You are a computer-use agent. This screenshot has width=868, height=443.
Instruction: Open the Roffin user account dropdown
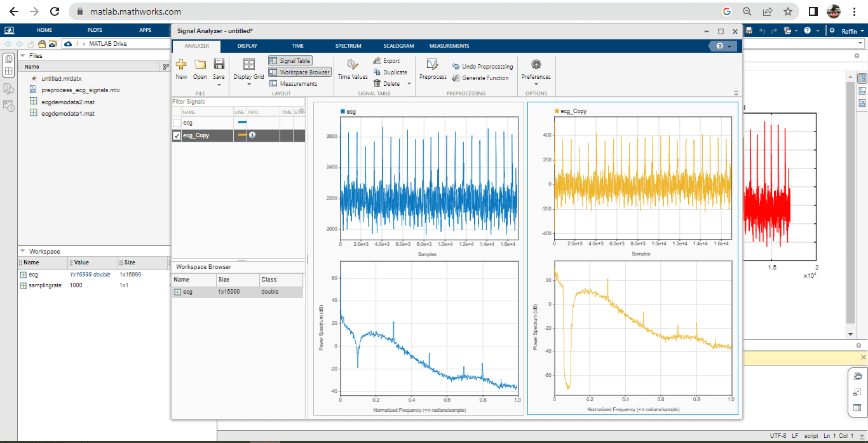[x=852, y=31]
